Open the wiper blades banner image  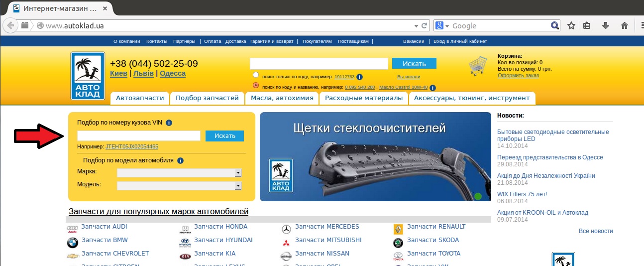(x=375, y=156)
